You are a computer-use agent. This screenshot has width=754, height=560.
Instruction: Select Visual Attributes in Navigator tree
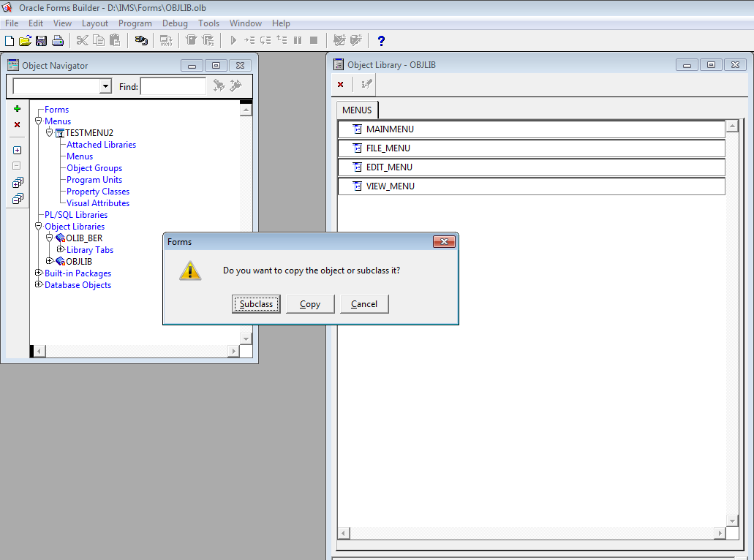[x=97, y=203]
